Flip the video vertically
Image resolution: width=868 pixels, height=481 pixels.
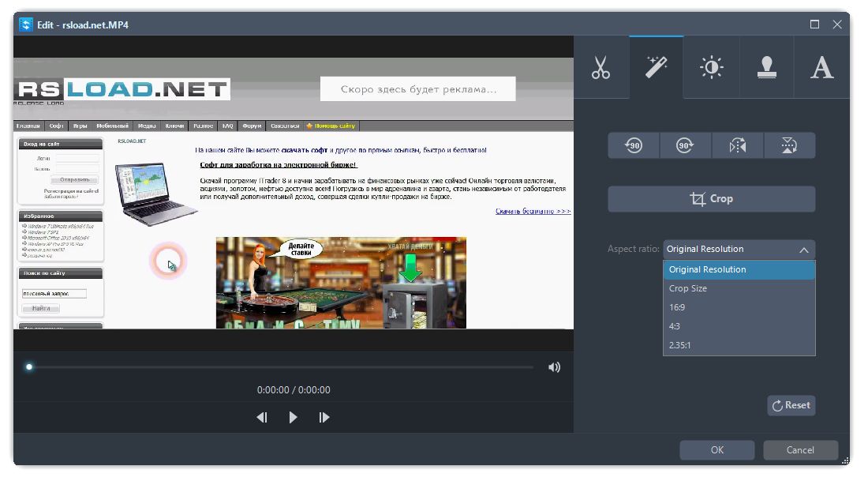pyautogui.click(x=789, y=145)
